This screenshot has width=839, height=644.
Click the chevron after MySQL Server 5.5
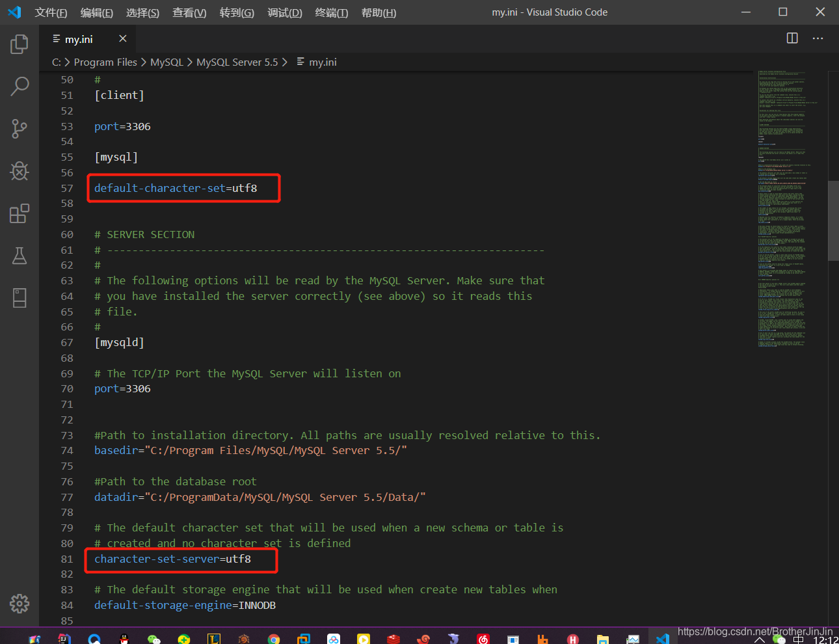[285, 62]
